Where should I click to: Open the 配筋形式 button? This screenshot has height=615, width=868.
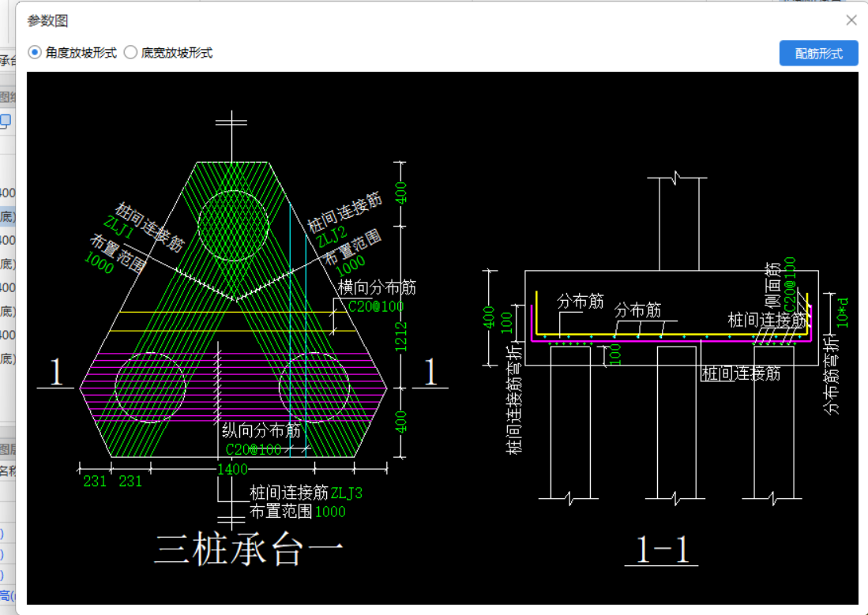(x=818, y=54)
